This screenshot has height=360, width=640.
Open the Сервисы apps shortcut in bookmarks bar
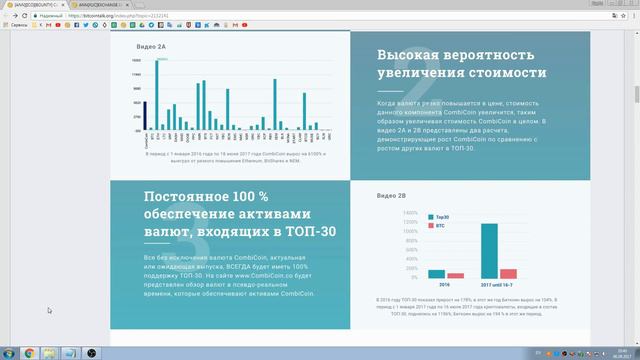pyautogui.click(x=15, y=25)
